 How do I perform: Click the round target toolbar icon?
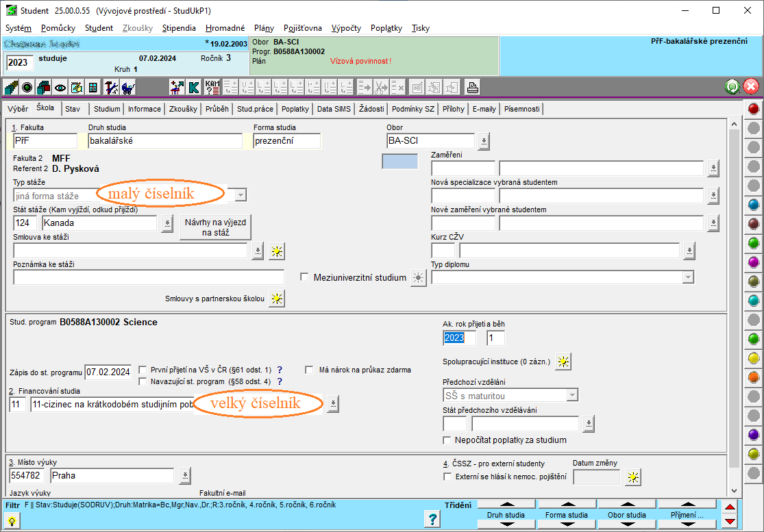point(27,88)
